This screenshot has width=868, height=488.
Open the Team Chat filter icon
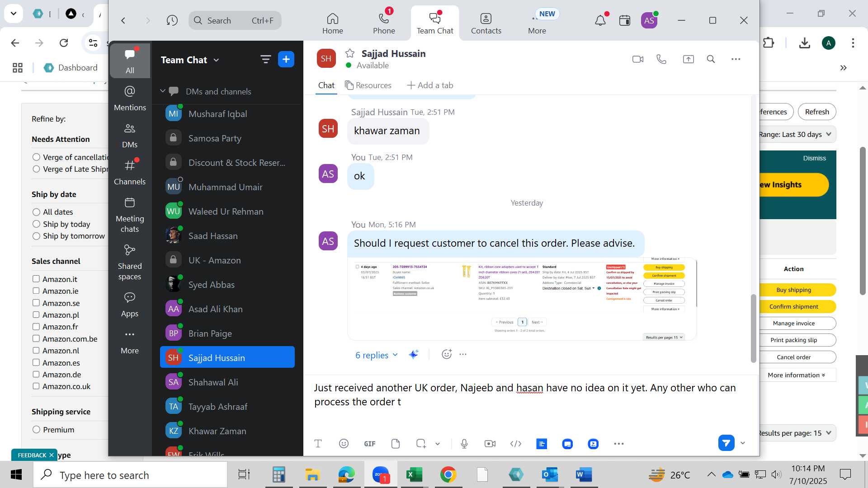265,59
